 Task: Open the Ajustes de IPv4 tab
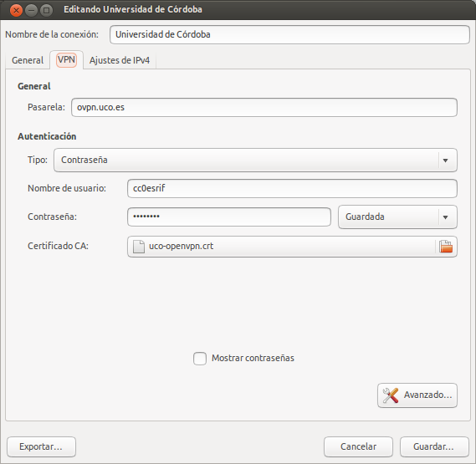tap(120, 60)
